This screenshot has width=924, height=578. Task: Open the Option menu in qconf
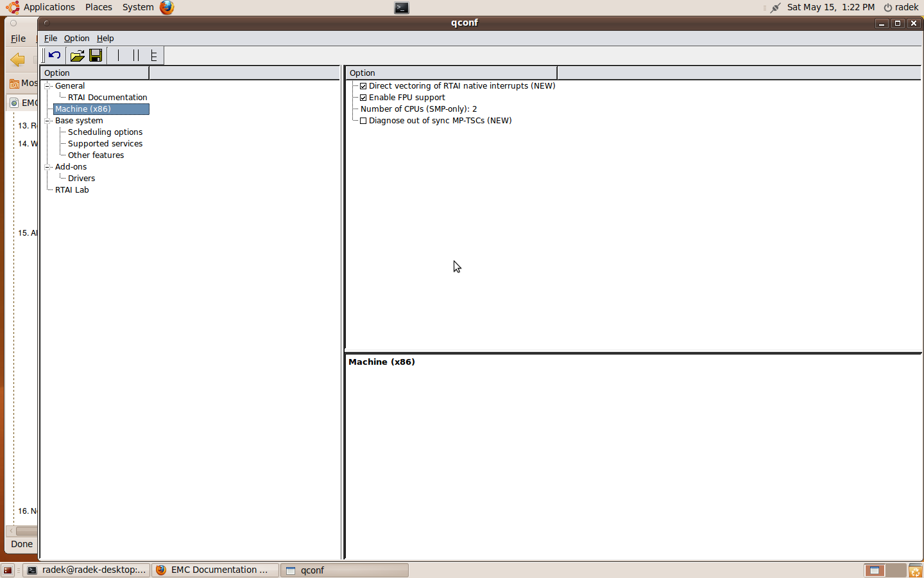pyautogui.click(x=76, y=39)
